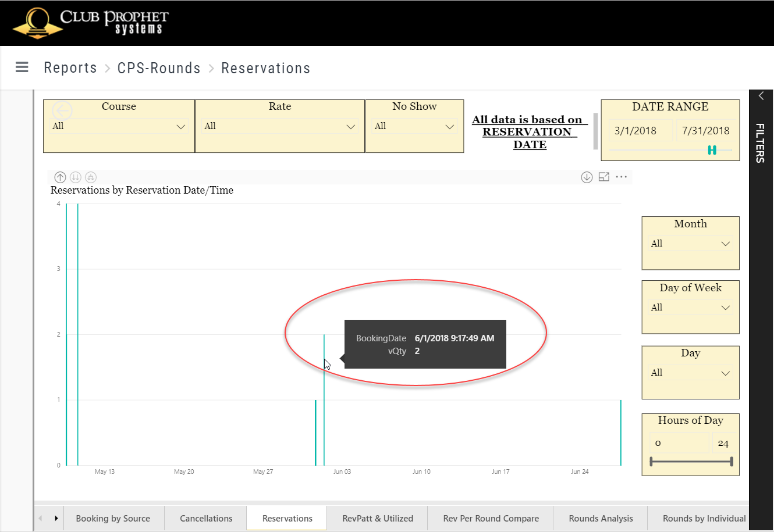The width and height of the screenshot is (774, 532).
Task: Open the Rounds Analysis tab
Action: [x=601, y=518]
